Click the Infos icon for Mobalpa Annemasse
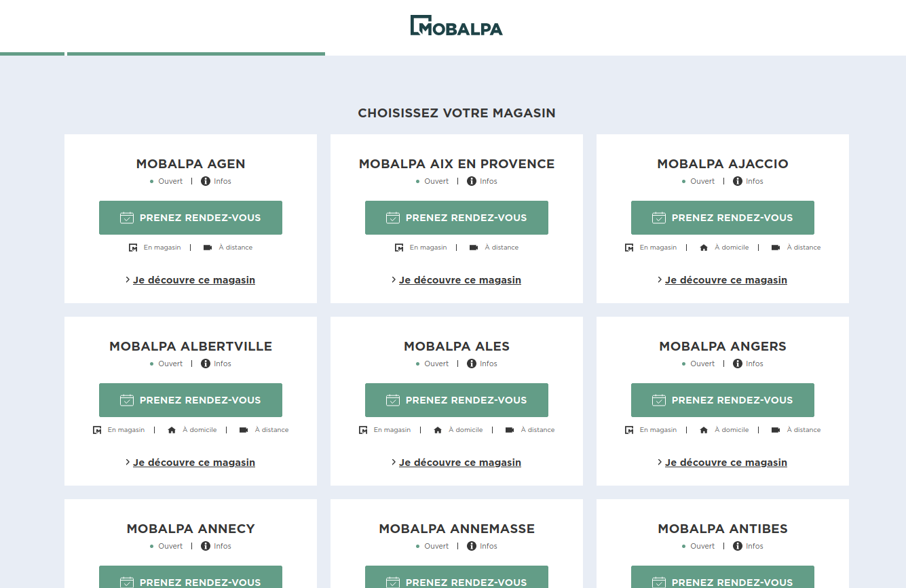This screenshot has width=906, height=588. [x=472, y=546]
